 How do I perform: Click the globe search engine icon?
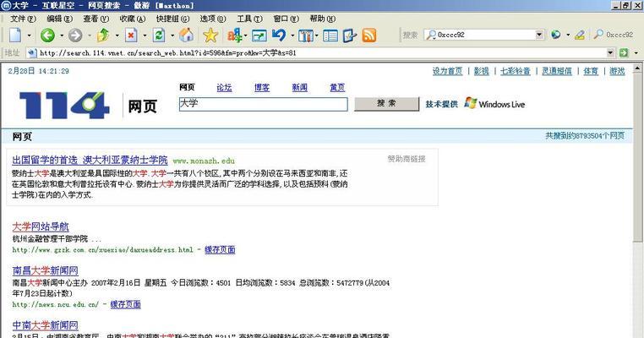[556, 35]
